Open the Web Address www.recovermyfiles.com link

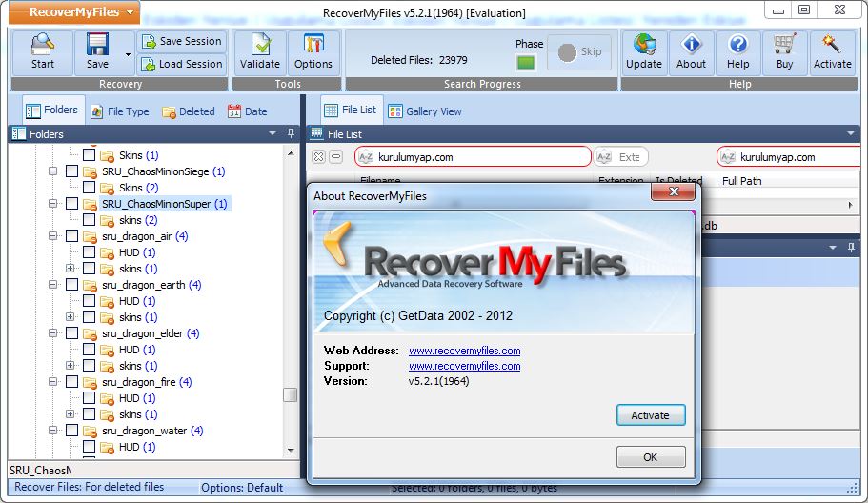(x=464, y=351)
